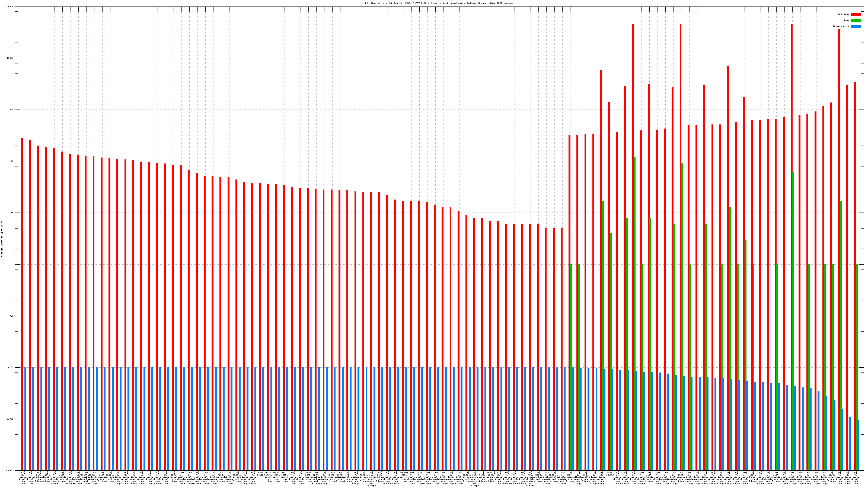Select the 'Not Spam' legend label
The width and height of the screenshot is (868, 488).
click(x=844, y=14)
